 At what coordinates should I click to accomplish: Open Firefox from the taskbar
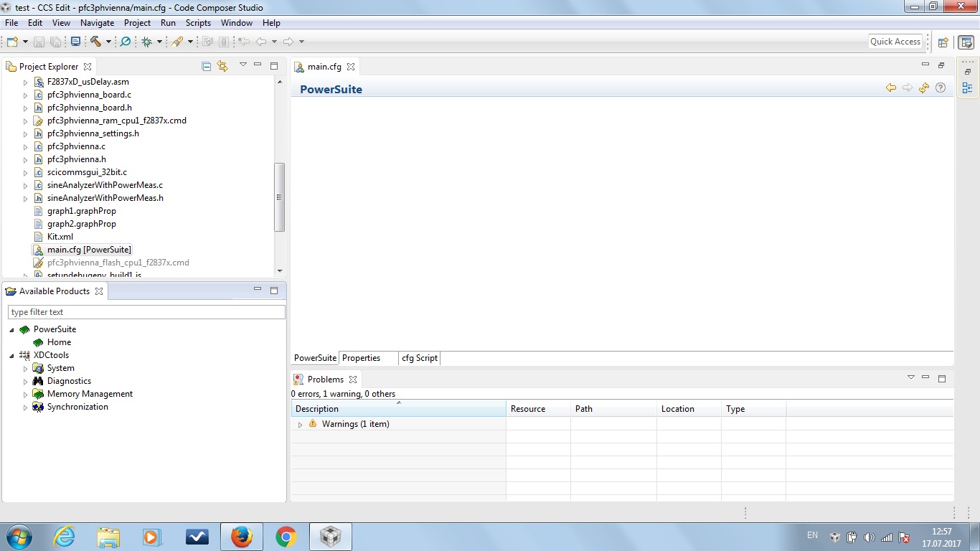tap(242, 537)
